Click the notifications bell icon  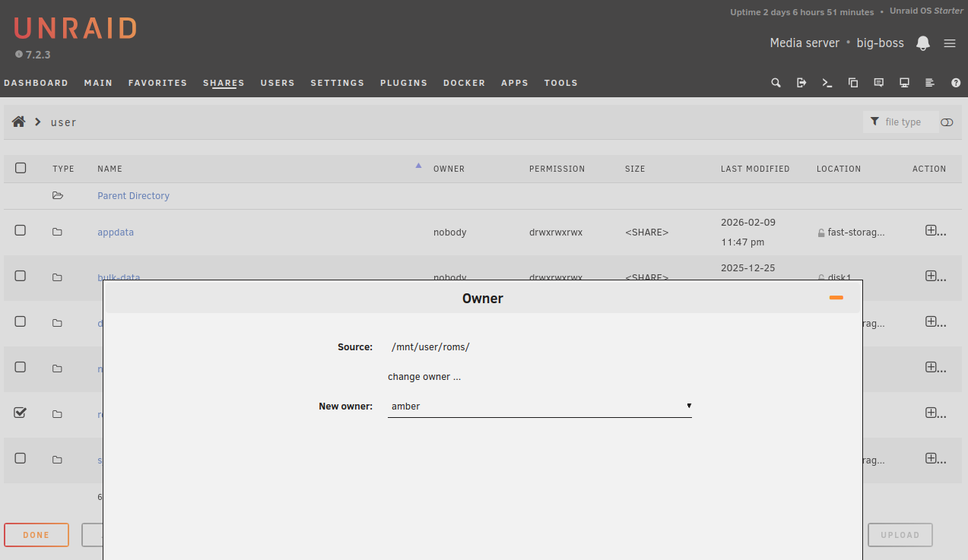coord(923,43)
